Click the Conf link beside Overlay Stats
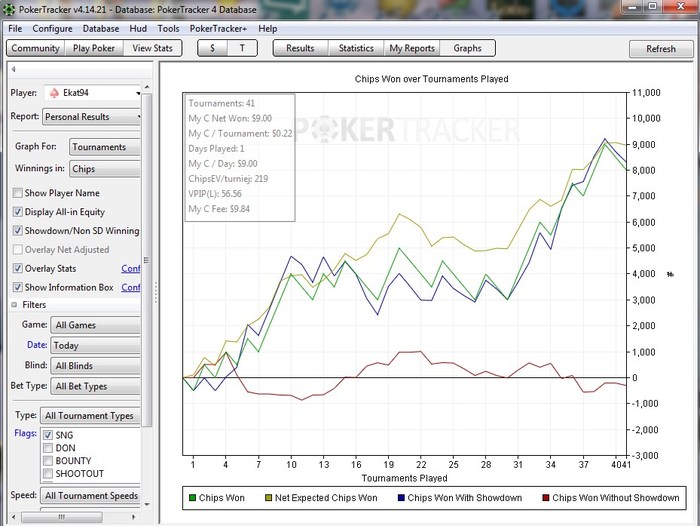This screenshot has height=526, width=700. tap(130, 268)
